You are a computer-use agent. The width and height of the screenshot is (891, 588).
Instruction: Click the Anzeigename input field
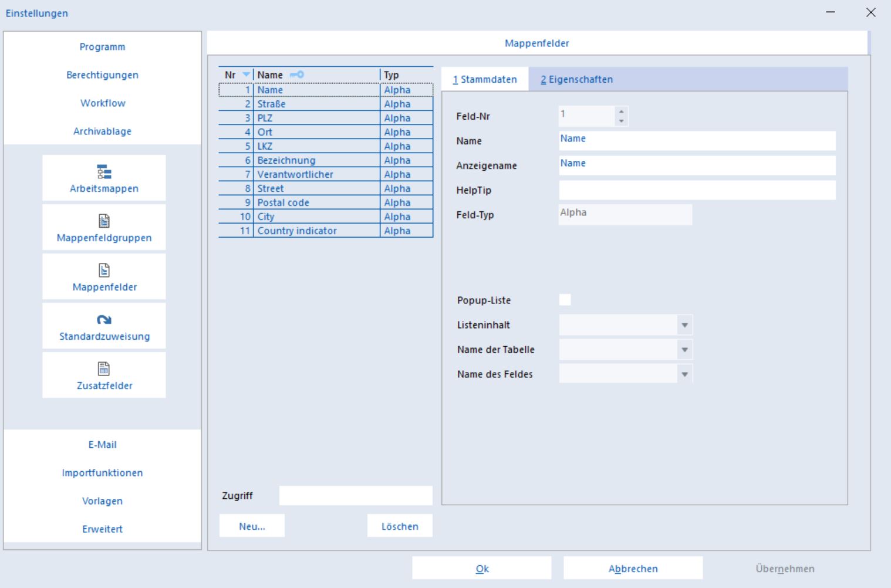pyautogui.click(x=697, y=165)
